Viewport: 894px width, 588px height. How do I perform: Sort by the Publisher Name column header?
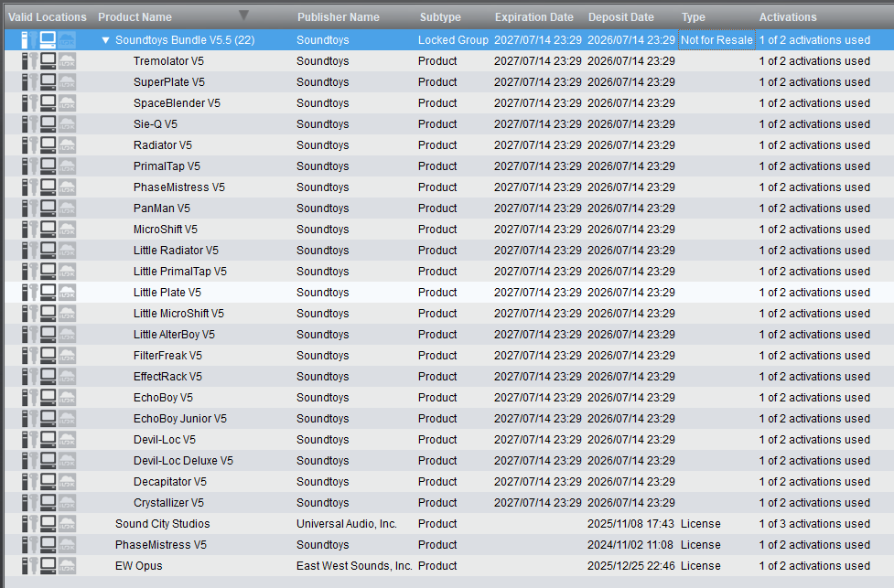(338, 17)
